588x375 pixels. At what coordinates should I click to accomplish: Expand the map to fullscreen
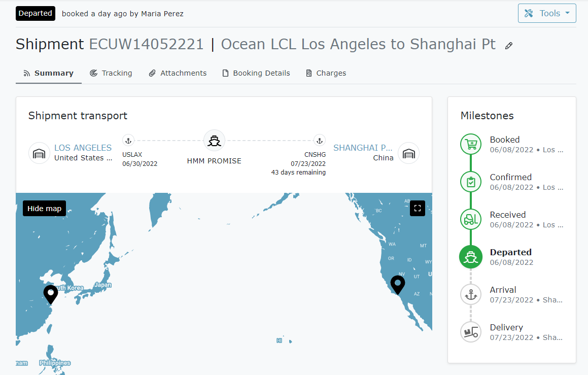point(417,208)
